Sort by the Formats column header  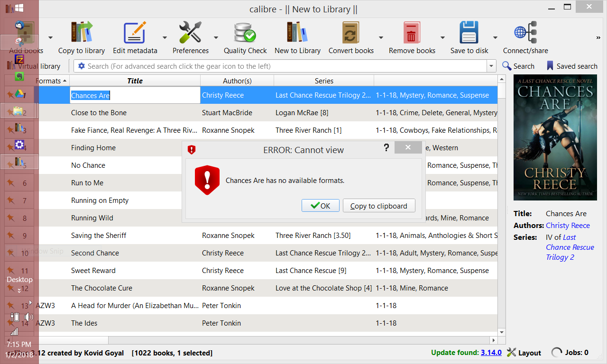click(51, 81)
